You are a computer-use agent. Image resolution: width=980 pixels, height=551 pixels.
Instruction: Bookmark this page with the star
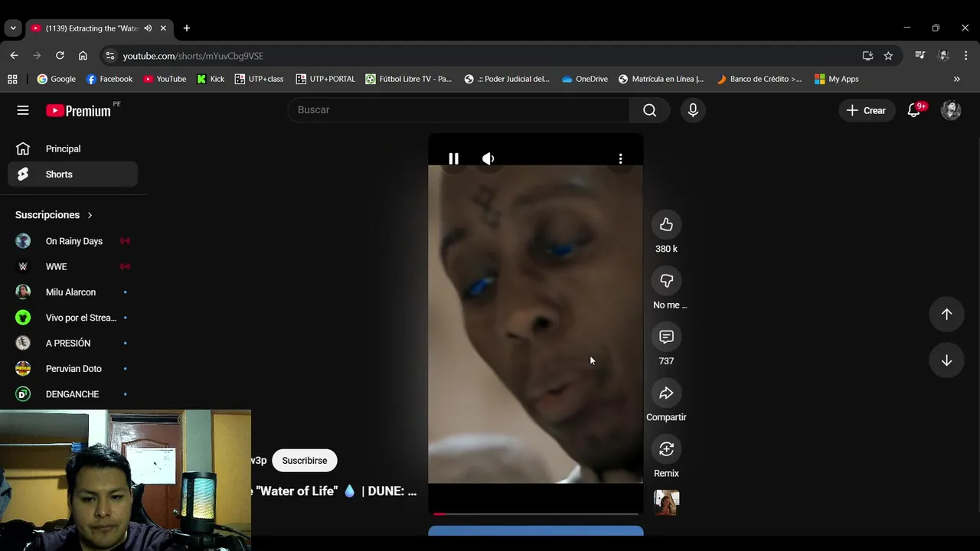tap(888, 56)
